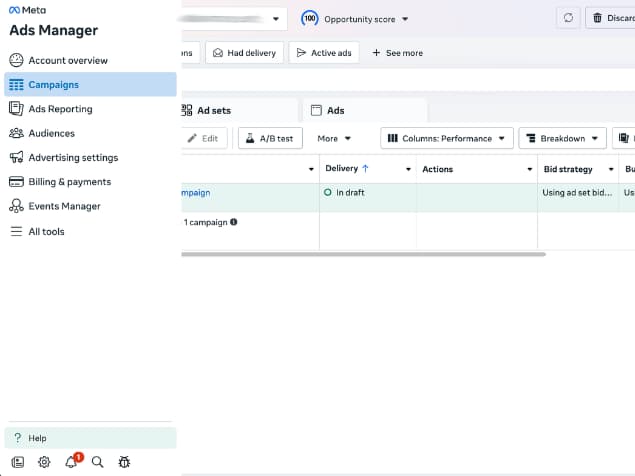Click the search magnifier icon
This screenshot has width=635, height=476.
pyautogui.click(x=97, y=462)
